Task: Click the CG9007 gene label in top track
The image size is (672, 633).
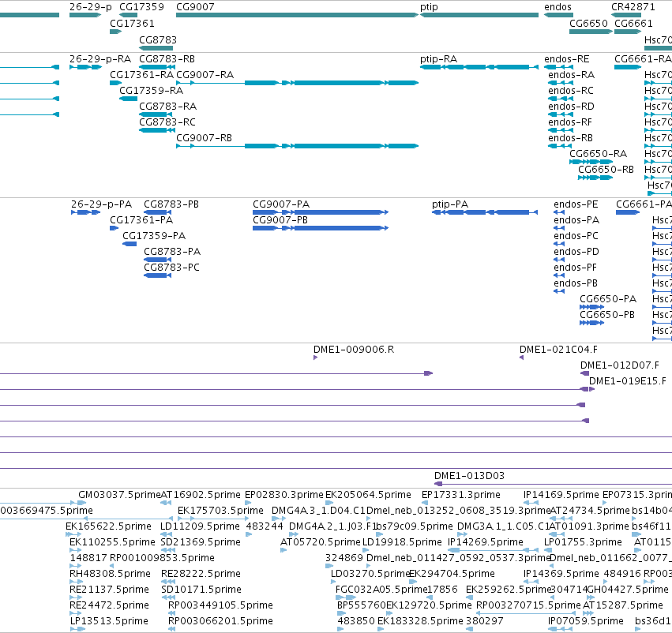Action: (x=195, y=7)
